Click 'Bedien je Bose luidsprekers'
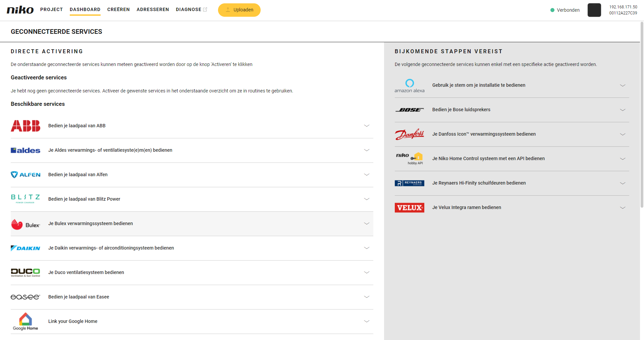This screenshot has height=340, width=644. (461, 110)
